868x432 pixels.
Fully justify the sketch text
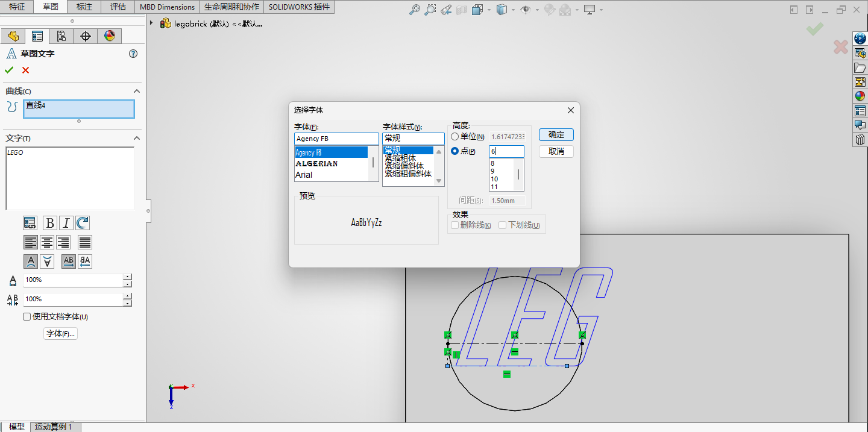85,242
